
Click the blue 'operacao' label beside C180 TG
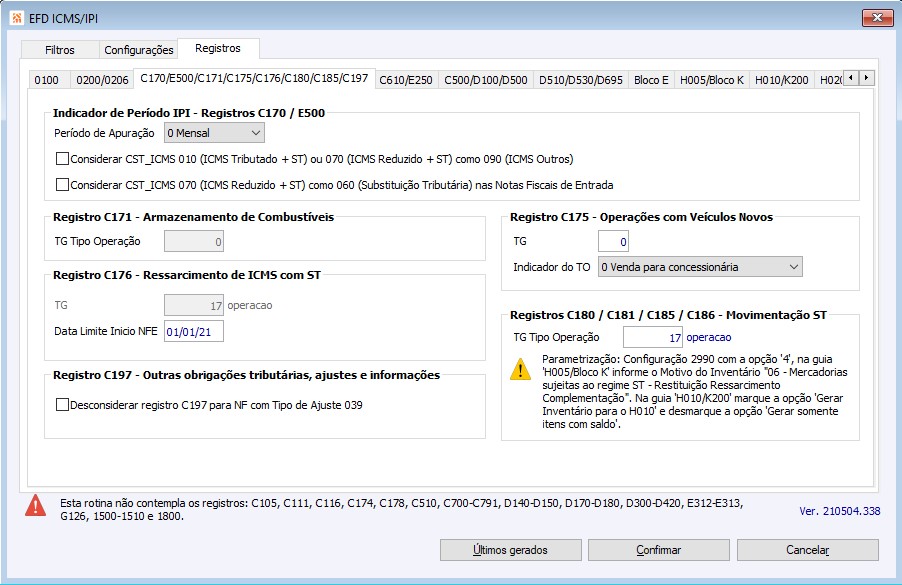point(709,338)
